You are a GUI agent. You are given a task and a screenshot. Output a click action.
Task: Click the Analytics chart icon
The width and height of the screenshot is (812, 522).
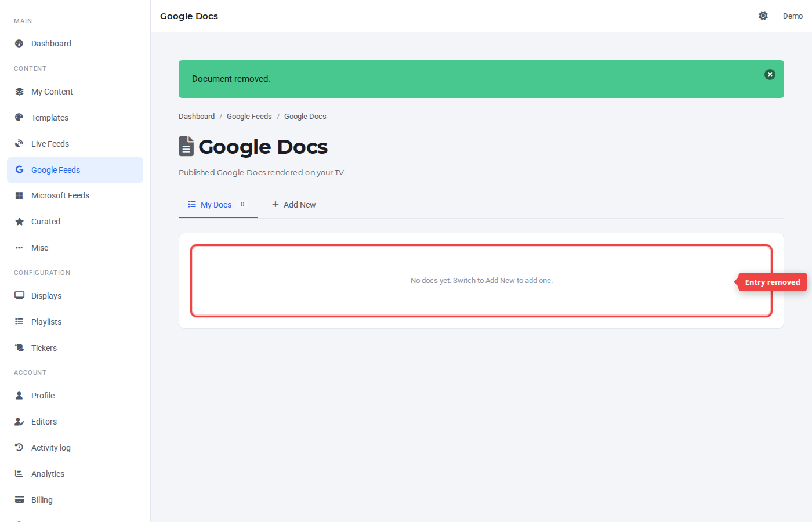point(19,474)
